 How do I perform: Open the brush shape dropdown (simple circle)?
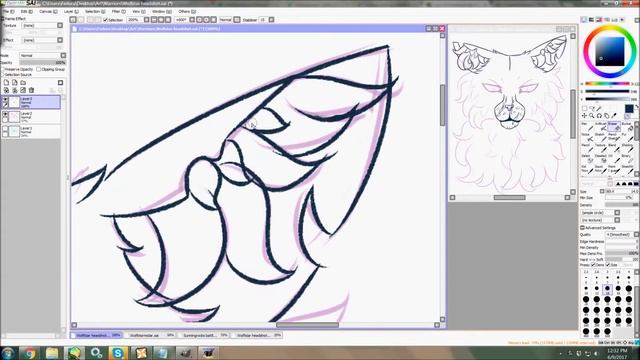(x=617, y=213)
